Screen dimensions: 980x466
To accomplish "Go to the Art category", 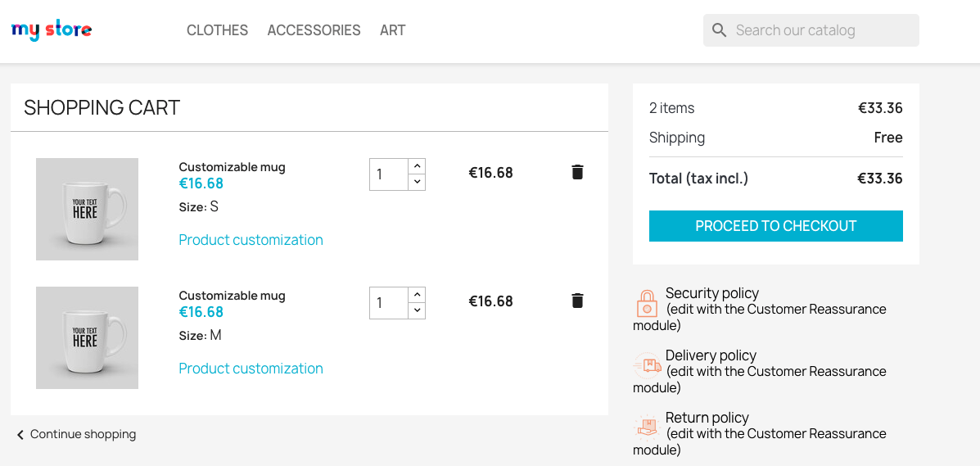I will (392, 30).
